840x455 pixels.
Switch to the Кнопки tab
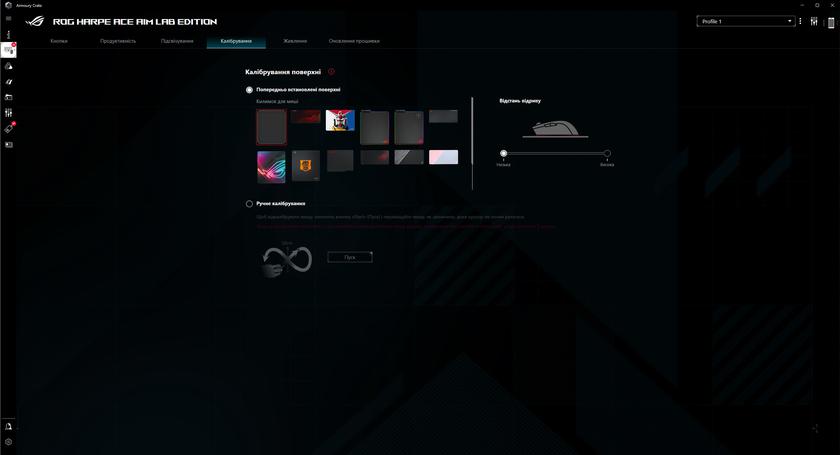pyautogui.click(x=59, y=41)
